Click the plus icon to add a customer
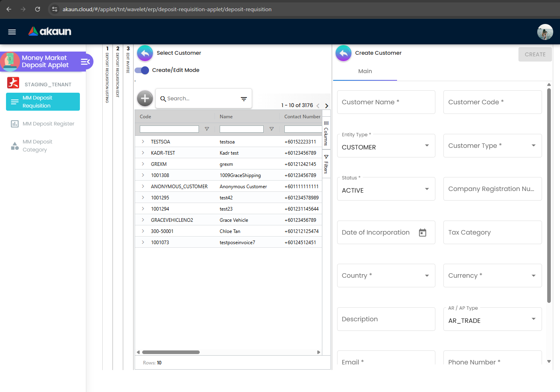This screenshot has height=392, width=560. point(145,98)
